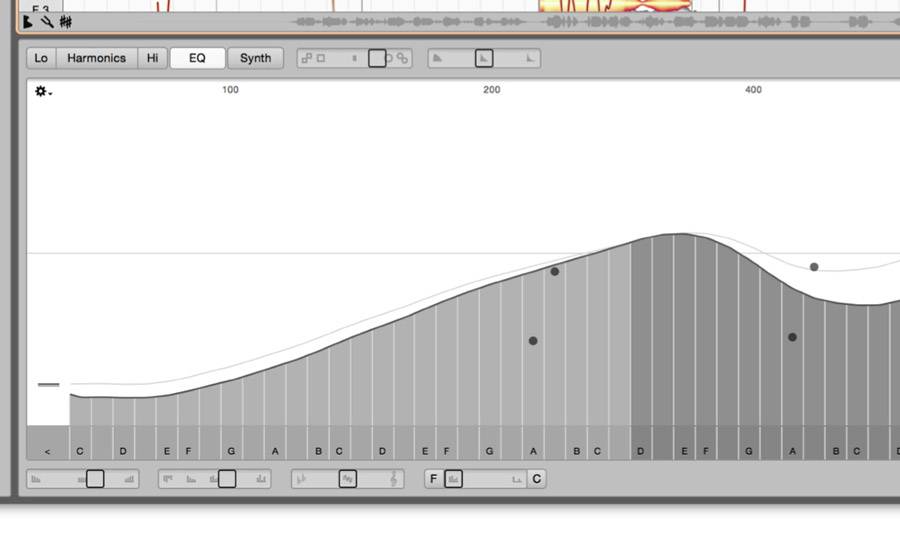Click the tall bars icon ending second bottom slider
The image size is (900, 536).
(x=262, y=479)
